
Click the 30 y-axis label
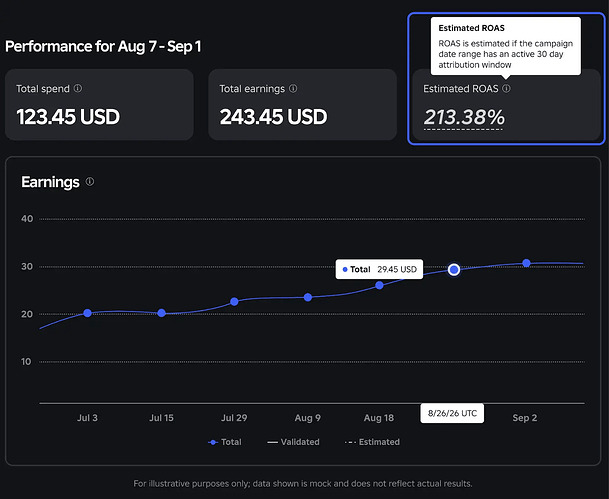[x=27, y=266]
